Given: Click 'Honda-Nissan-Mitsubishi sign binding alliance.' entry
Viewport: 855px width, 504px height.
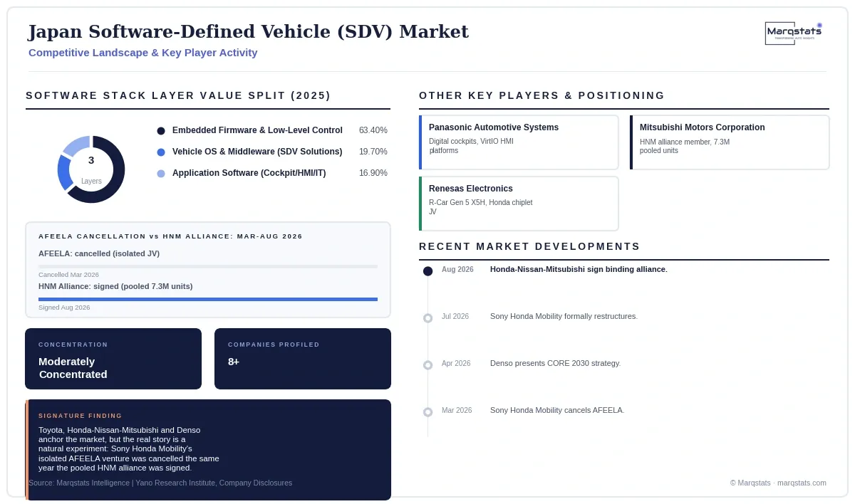Looking at the screenshot, I should [x=579, y=270].
